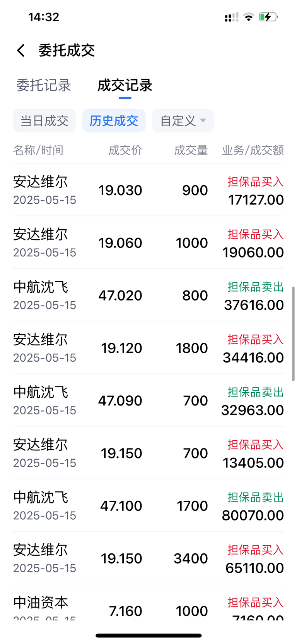Tap the 业务/成交额 column header

(x=253, y=150)
